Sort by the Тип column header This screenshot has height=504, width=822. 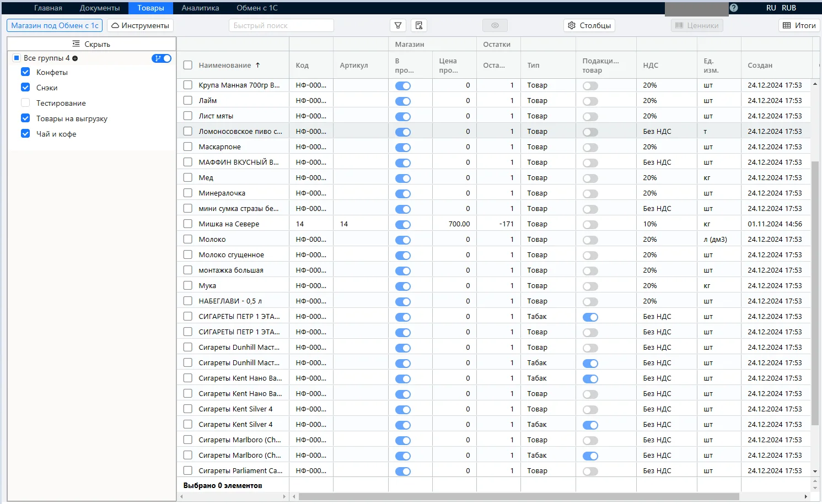(x=533, y=65)
